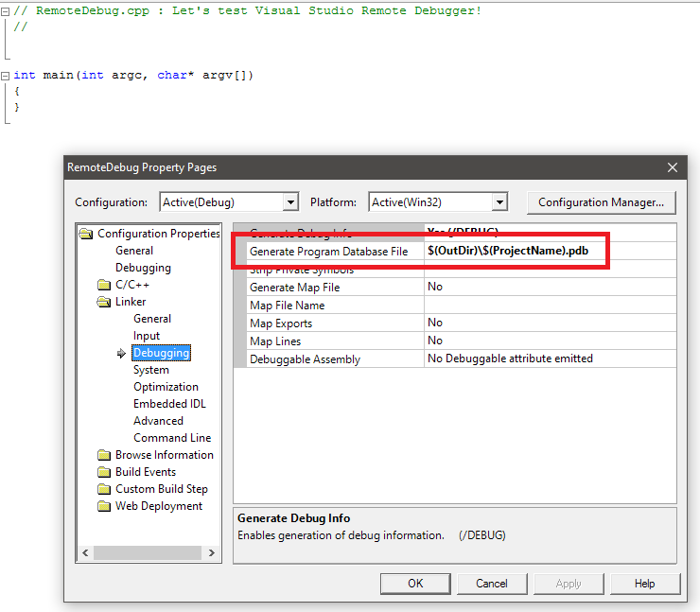Click the Help button
Screen dimensions: 700x612
[644, 584]
